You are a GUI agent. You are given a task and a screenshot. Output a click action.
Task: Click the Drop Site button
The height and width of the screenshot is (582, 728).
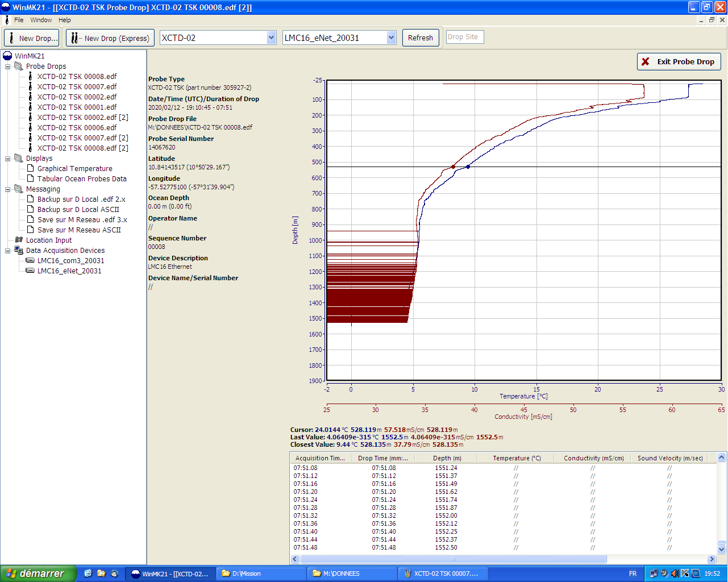tap(464, 37)
